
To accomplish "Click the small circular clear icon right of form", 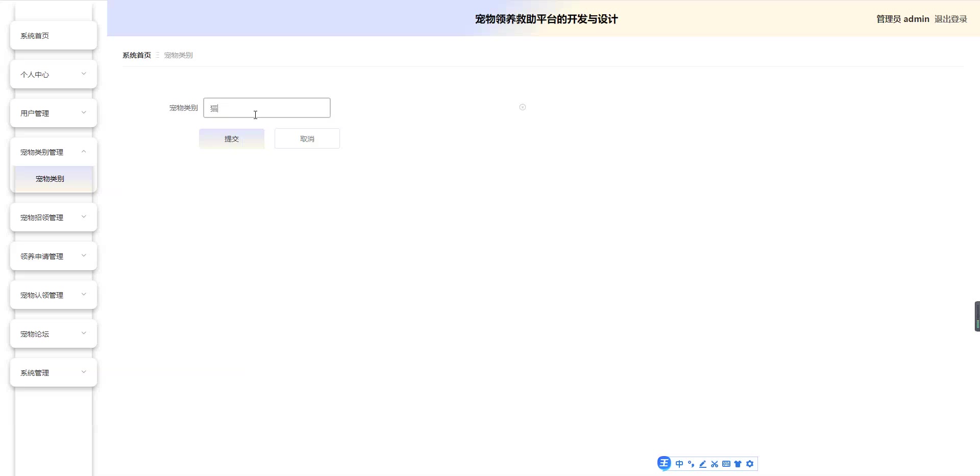I will pos(523,107).
